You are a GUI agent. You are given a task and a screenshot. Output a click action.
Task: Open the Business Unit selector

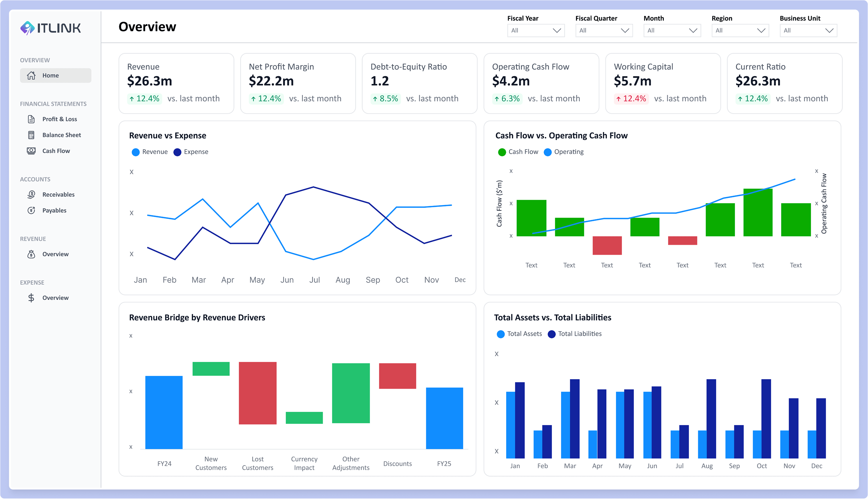click(808, 30)
